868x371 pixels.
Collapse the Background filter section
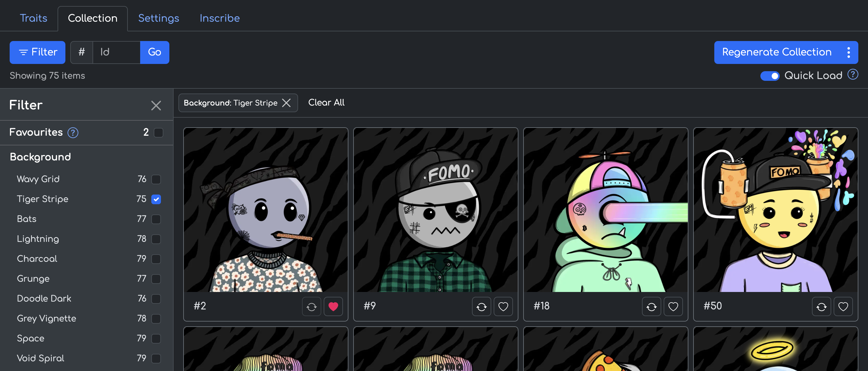[40, 157]
